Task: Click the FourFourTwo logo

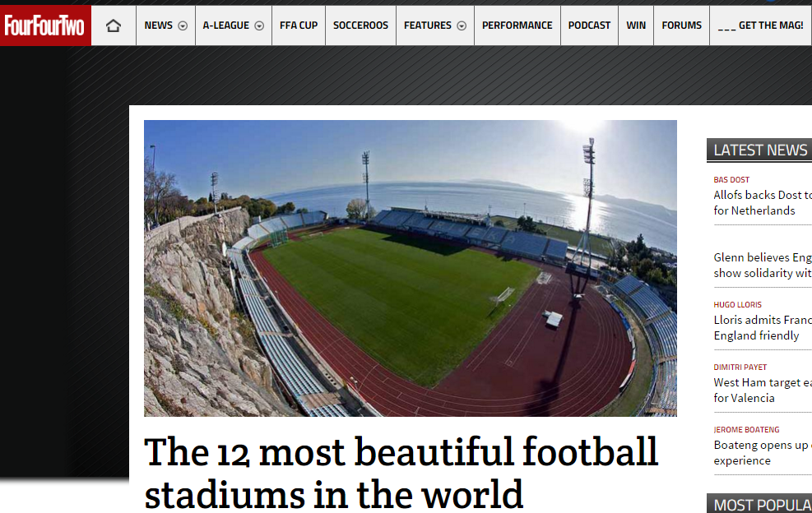Action: (x=45, y=25)
